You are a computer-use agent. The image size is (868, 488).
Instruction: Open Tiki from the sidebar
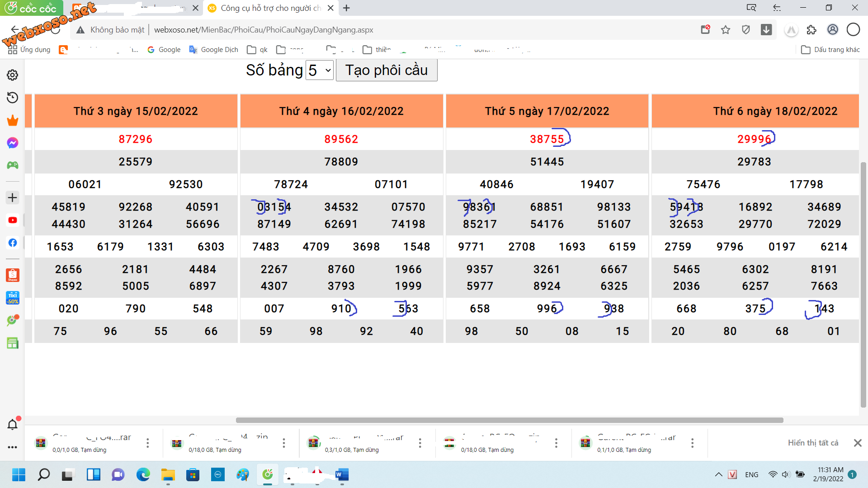coord(13,297)
